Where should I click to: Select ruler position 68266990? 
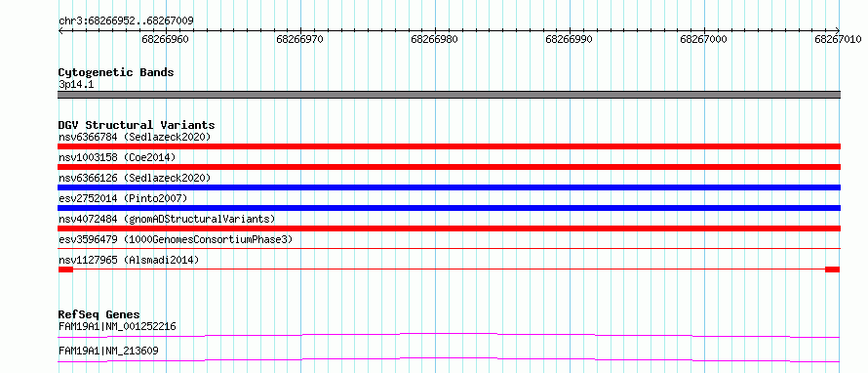click(569, 39)
